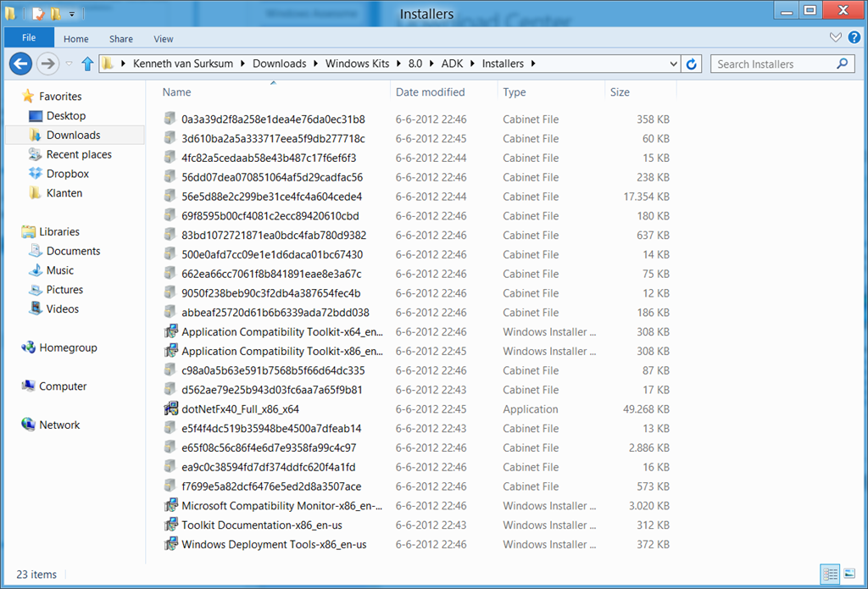Click ADK breadcrumb segment
868x589 pixels.
coord(453,64)
